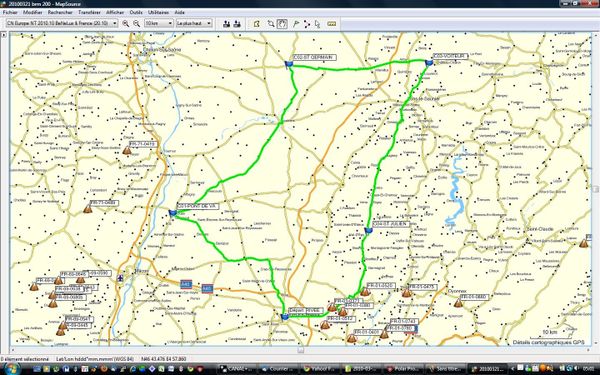Click the Saint-Claude town name on the map

point(540,229)
